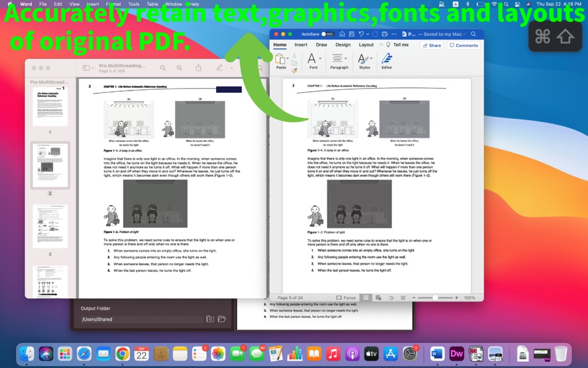Open Photos from the dock

click(x=218, y=354)
